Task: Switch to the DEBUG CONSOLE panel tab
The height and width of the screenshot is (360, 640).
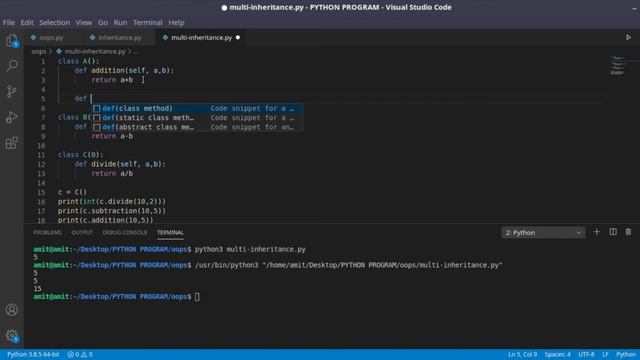Action: [124, 232]
